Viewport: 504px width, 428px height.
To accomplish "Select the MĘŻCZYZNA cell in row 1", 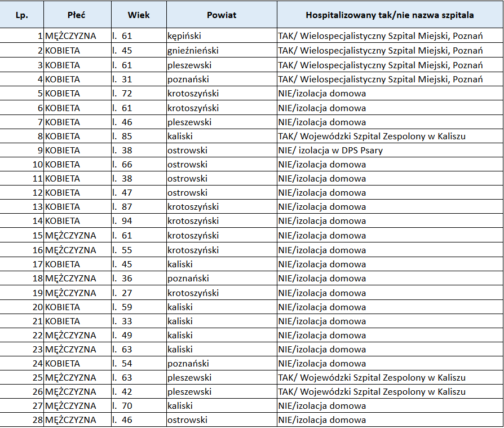I will pyautogui.click(x=71, y=36).
